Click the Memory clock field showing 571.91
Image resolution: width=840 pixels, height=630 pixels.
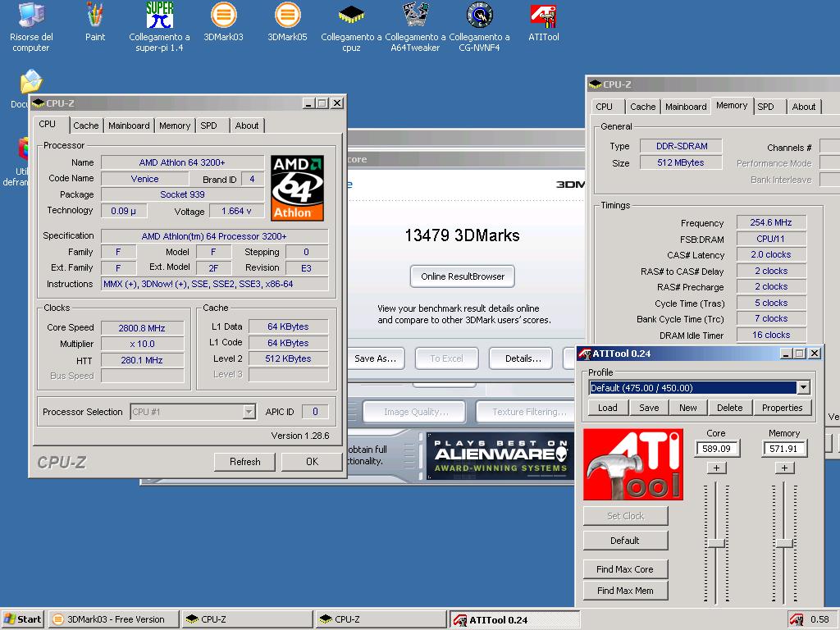784,449
